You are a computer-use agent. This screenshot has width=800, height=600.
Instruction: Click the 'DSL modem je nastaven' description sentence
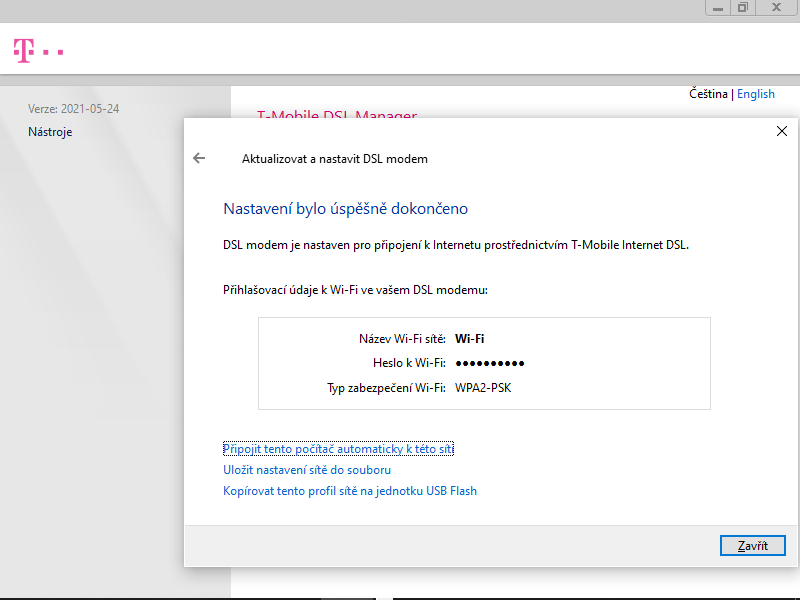click(456, 245)
